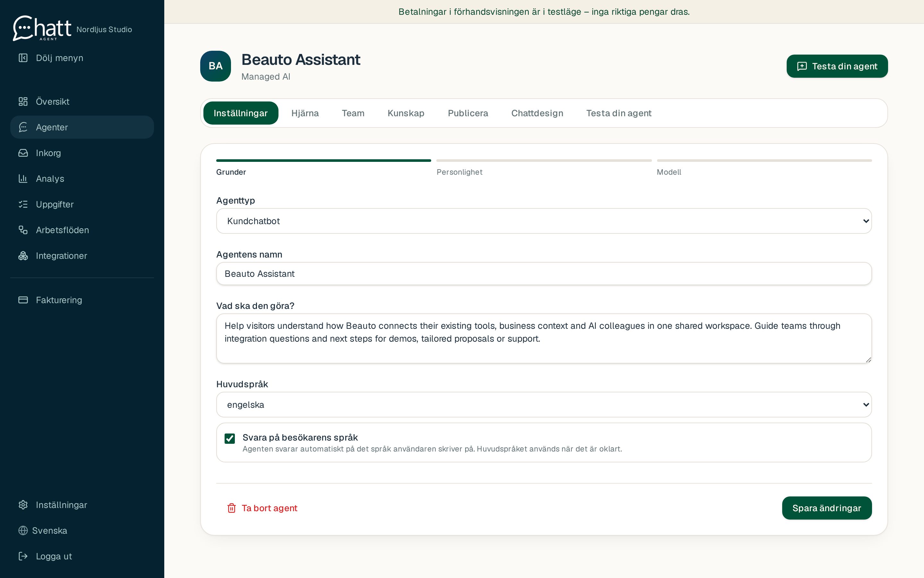924x578 pixels.
Task: Switch to the Hjärna tab
Action: click(305, 113)
